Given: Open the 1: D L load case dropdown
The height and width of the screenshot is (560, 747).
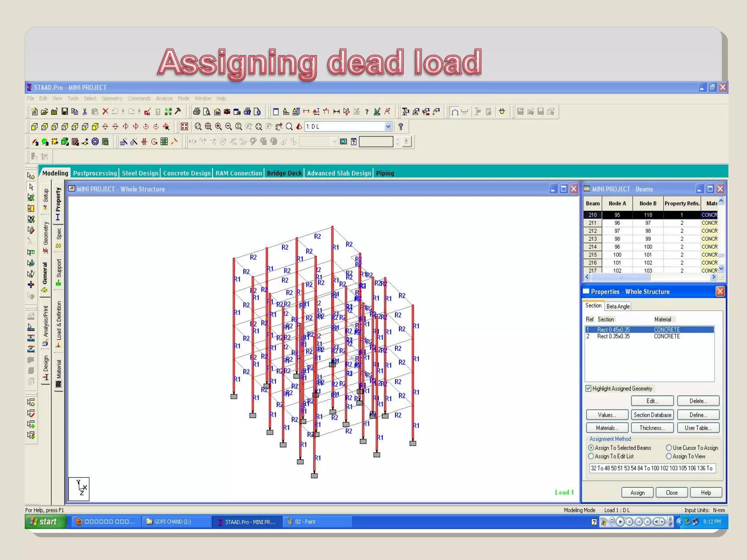Looking at the screenshot, I should pos(388,127).
